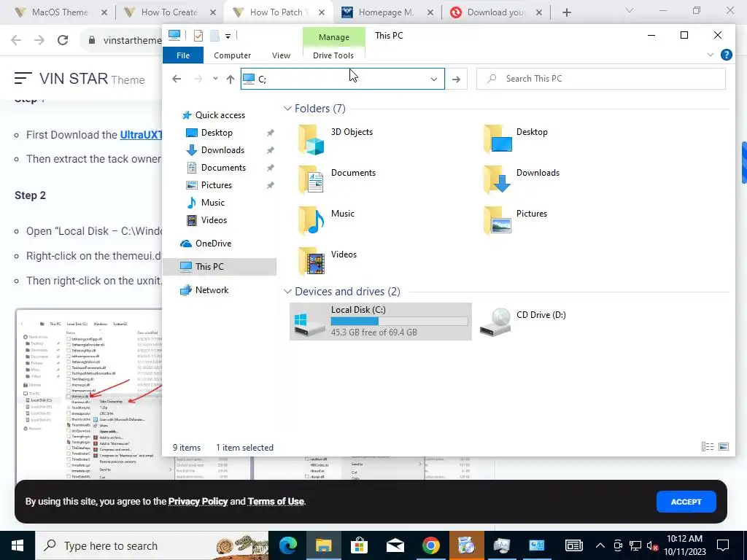Accept the cookie consent banner

tap(686, 502)
